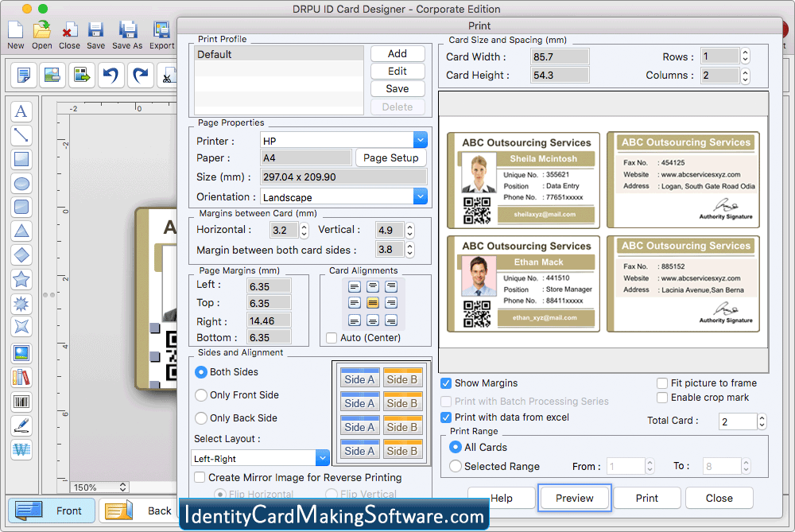Adjust Total Card stepper
This screenshot has height=532, width=795.
762,421
